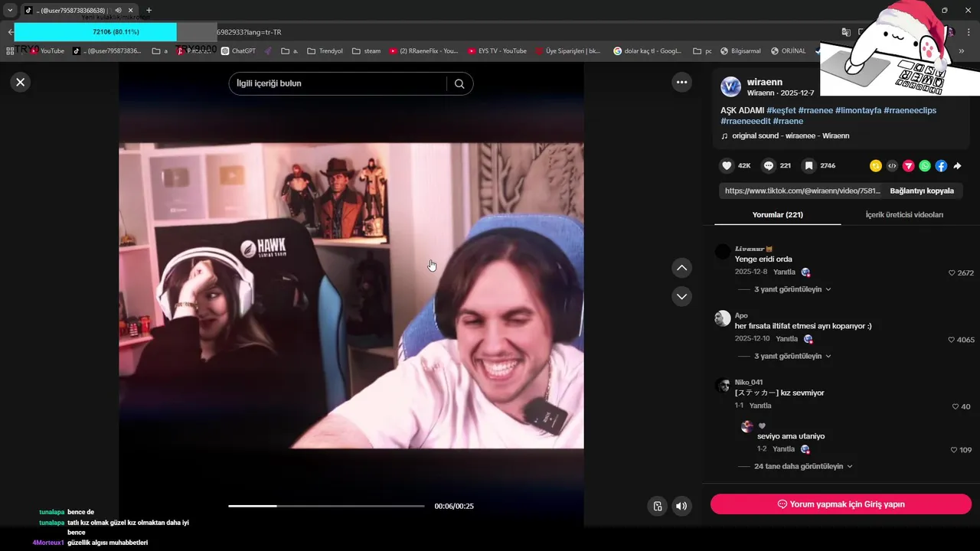Open the wiraenn profile avatar
This screenshot has width=980, height=551.
click(x=731, y=86)
